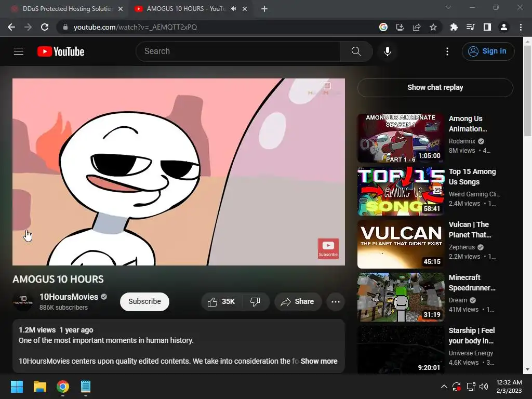Click the main video player
The width and height of the screenshot is (532, 399).
[x=179, y=171]
